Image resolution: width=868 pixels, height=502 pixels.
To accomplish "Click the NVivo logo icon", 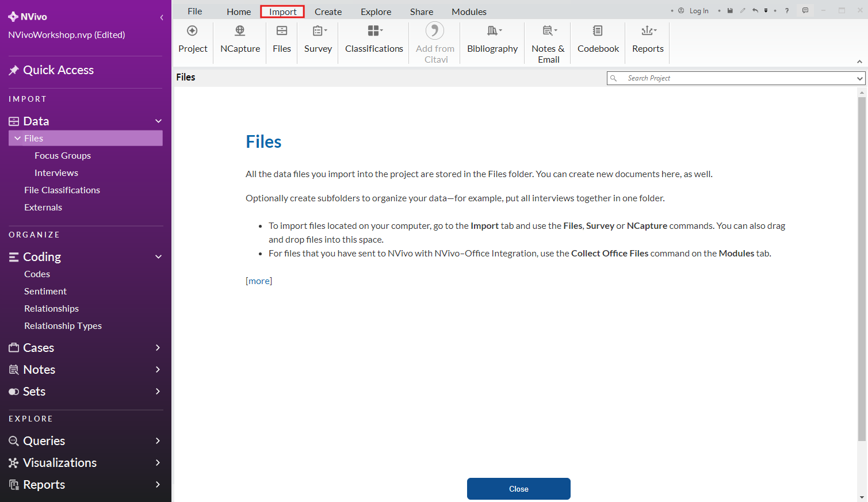I will (x=13, y=17).
